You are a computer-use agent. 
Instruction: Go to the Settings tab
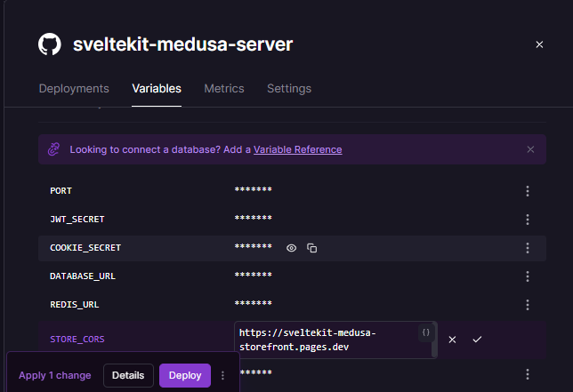coord(289,89)
